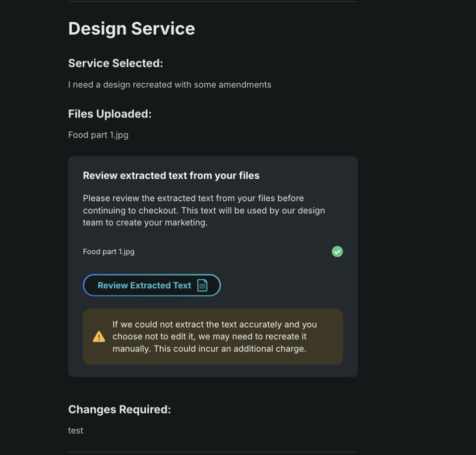Click the green checkmark status icon

click(337, 252)
